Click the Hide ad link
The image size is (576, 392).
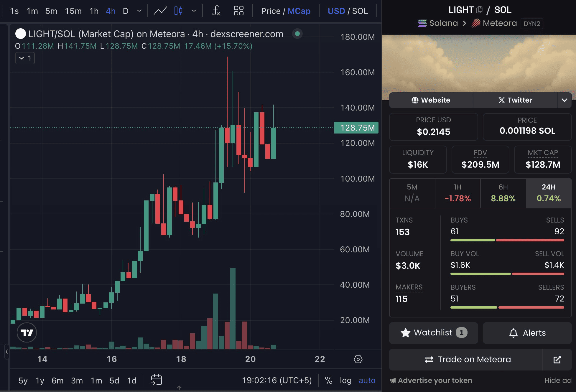point(558,381)
